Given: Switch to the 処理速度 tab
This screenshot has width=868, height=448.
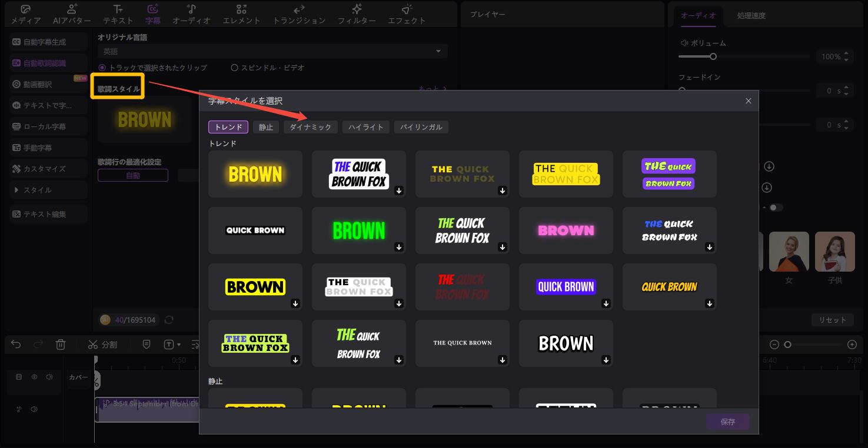Looking at the screenshot, I should (x=751, y=16).
